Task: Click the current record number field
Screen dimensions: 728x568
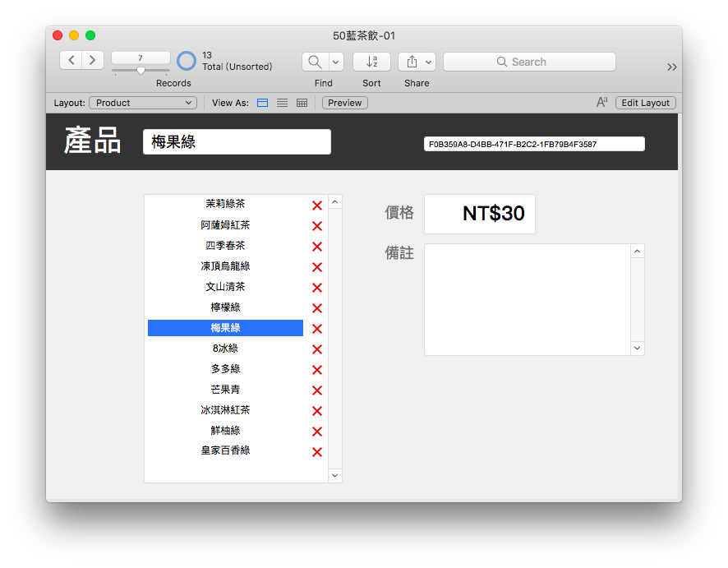Action: coord(141,58)
